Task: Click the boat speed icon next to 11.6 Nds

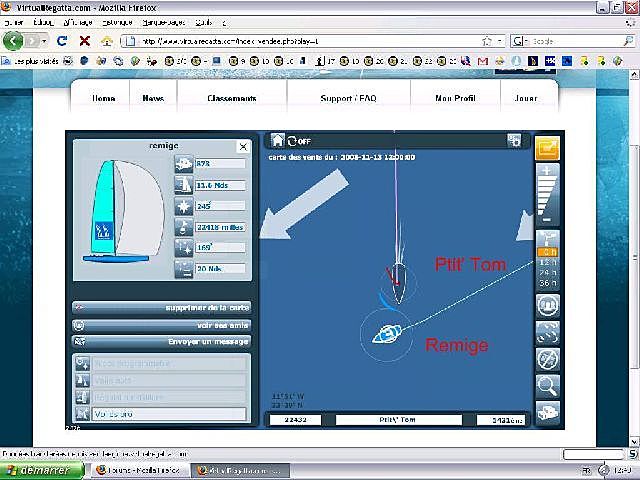Action: point(184,185)
